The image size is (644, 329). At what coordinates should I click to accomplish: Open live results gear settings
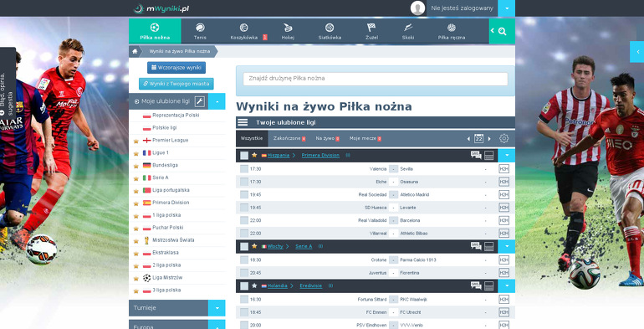point(504,139)
